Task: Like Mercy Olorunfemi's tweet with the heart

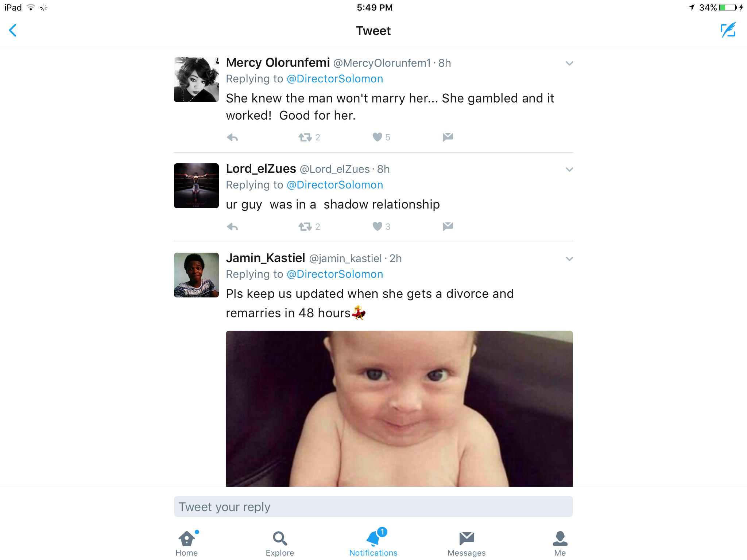Action: (x=378, y=137)
